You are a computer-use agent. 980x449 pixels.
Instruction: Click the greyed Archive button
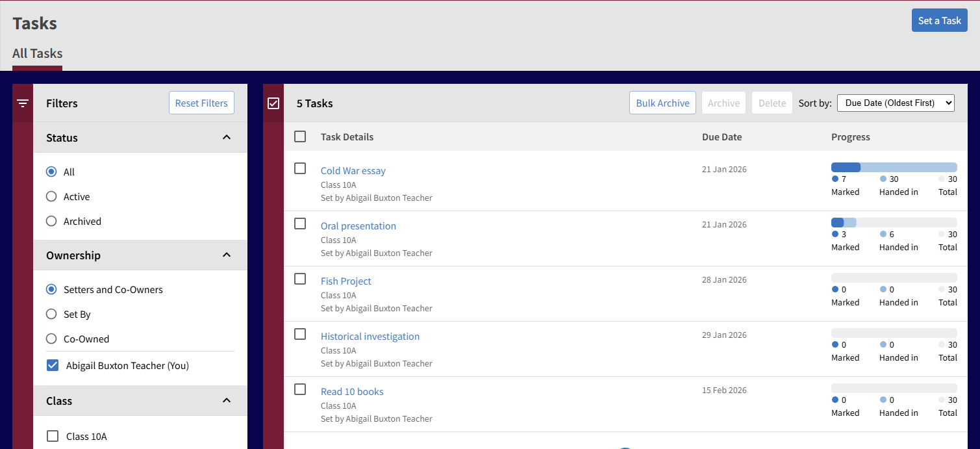(x=723, y=103)
